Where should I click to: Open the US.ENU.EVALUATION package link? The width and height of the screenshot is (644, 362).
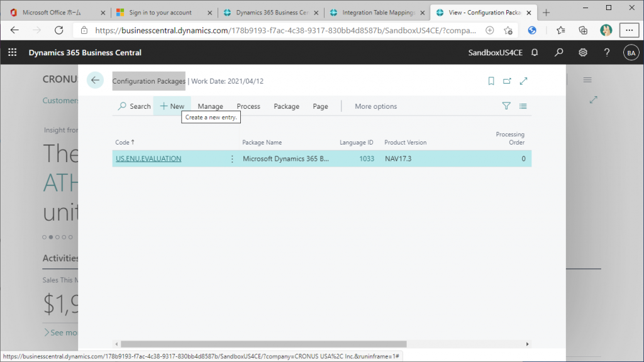pos(148,159)
